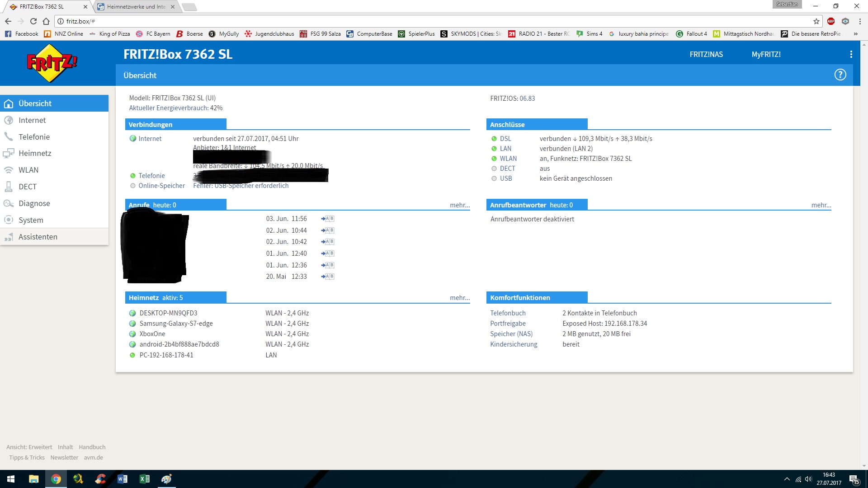
Task: Switch to the Heimnetzwerke und Internet browser tab
Action: pos(136,7)
